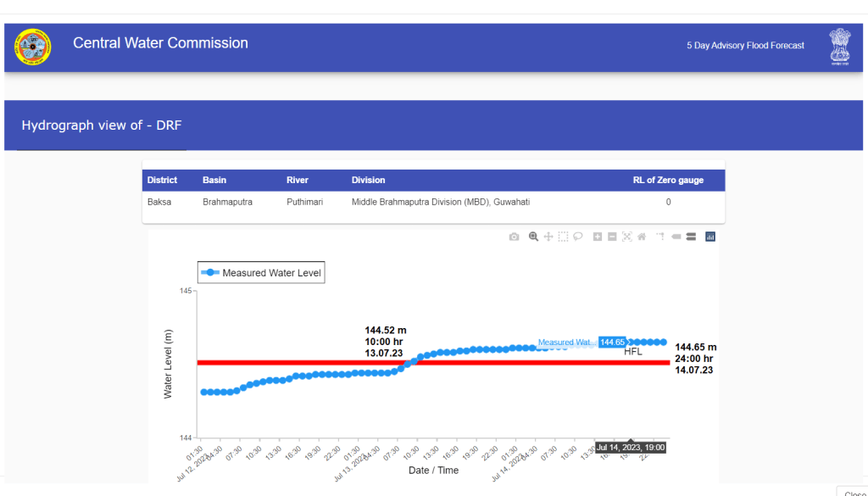Click the RL of Zero gauge header
This screenshot has height=496, width=868.
(x=668, y=181)
